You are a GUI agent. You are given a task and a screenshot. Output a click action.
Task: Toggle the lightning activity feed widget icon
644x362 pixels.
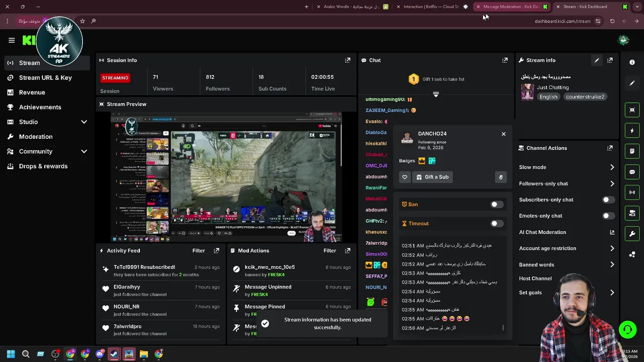tap(632, 131)
